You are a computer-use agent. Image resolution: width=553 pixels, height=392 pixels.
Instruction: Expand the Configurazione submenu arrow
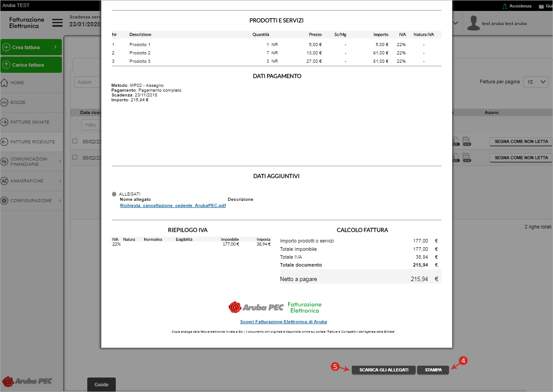click(x=60, y=200)
